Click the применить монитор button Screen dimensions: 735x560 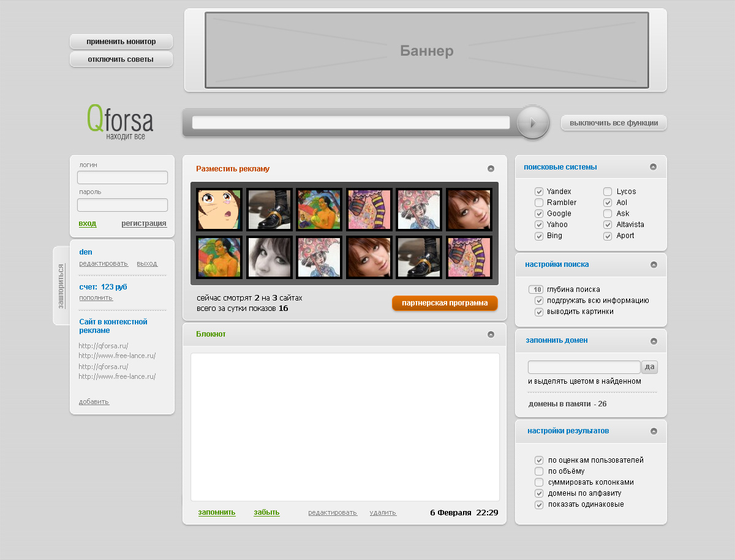pos(121,42)
